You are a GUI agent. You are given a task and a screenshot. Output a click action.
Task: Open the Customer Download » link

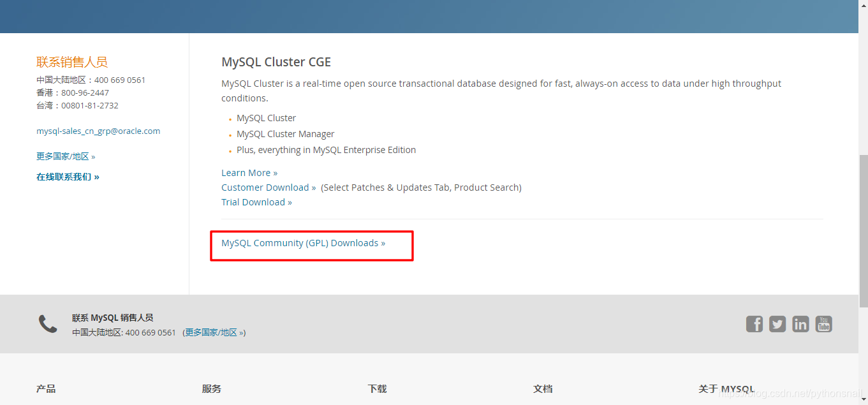pos(268,188)
